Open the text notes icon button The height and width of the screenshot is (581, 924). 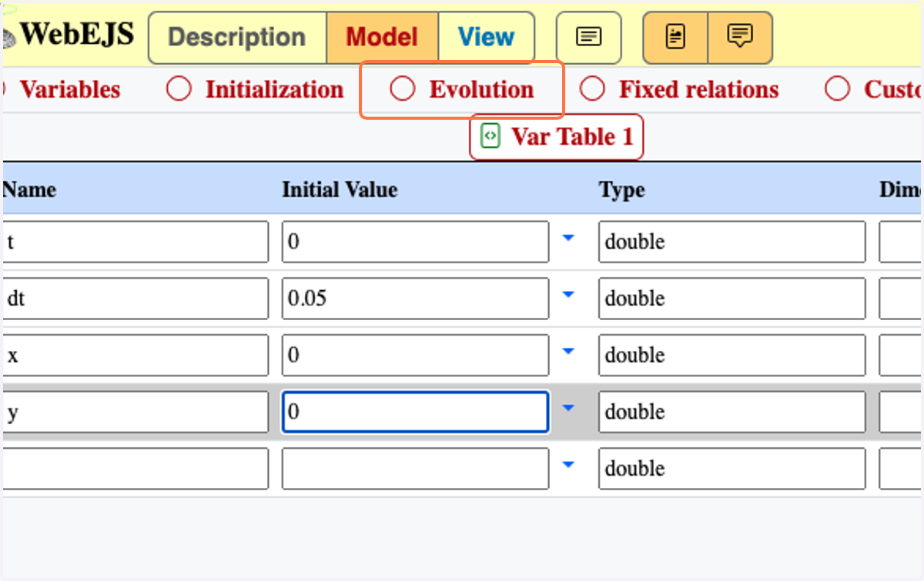(589, 37)
